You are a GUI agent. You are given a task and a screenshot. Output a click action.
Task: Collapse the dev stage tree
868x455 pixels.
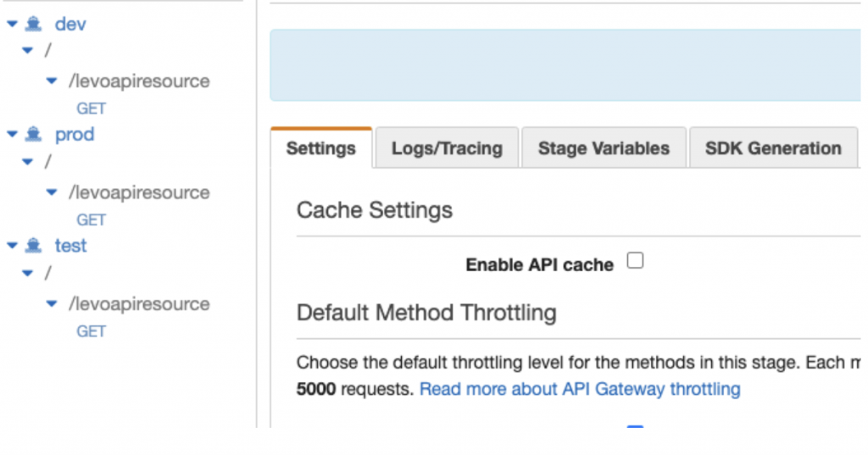pyautogui.click(x=12, y=25)
